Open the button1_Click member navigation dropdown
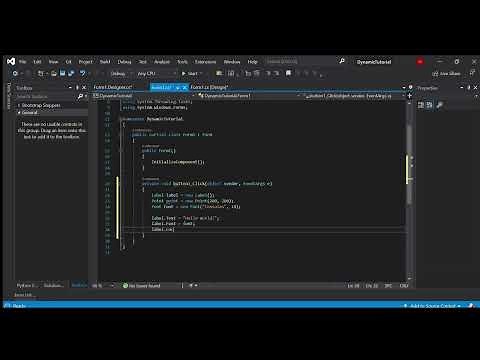This screenshot has width=480, height=360. [x=355, y=96]
